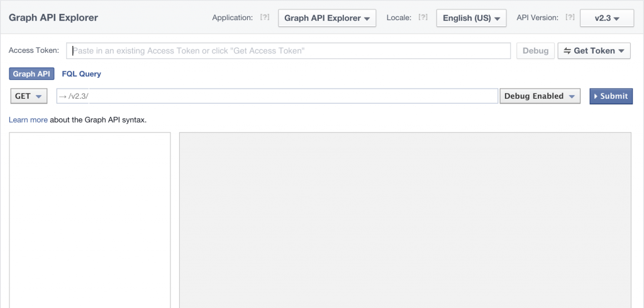Click the gray response output panel
644x308 pixels.
[405, 220]
